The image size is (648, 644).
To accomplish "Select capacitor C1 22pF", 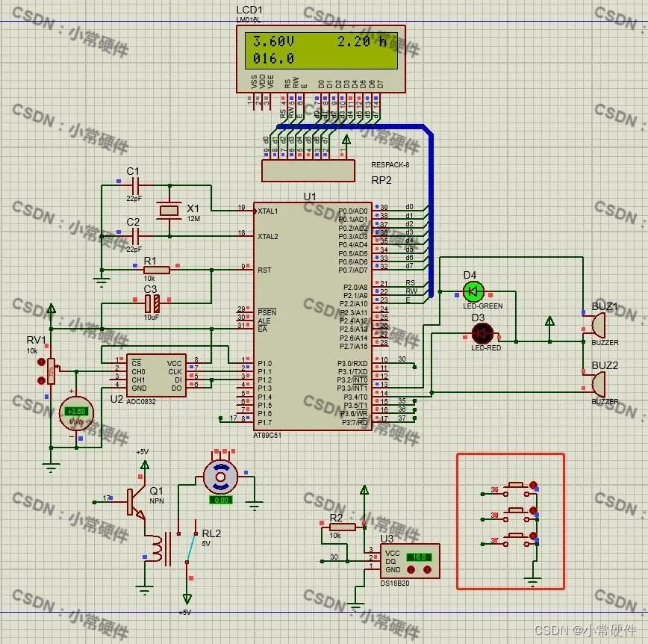I will coord(135,186).
